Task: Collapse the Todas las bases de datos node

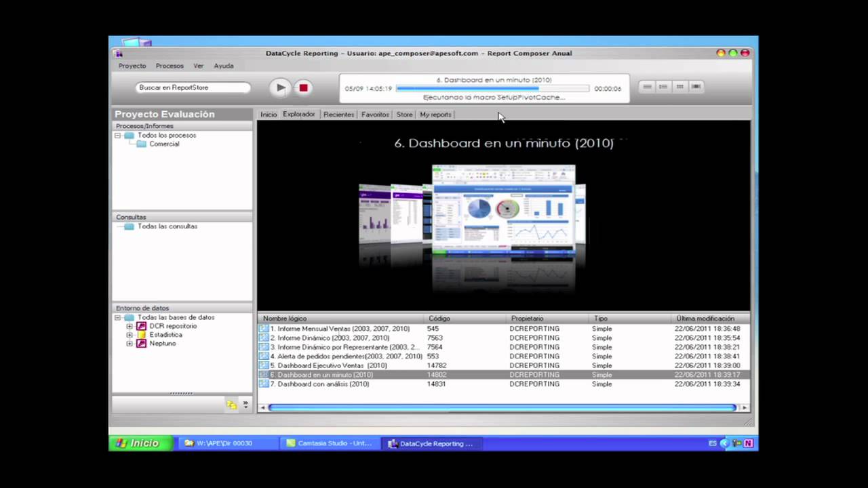Action: pyautogui.click(x=117, y=317)
